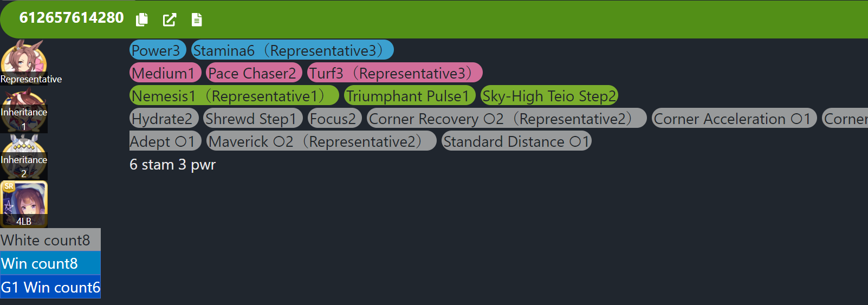The width and height of the screenshot is (868, 305).
Task: Select the Inheritance 1 character icon
Action: (24, 111)
